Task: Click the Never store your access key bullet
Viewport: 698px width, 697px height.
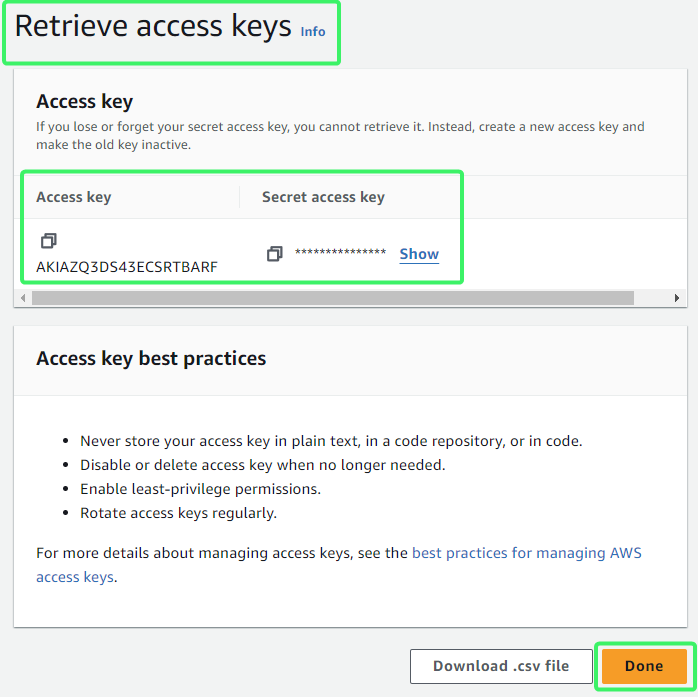Action: pyautogui.click(x=331, y=441)
